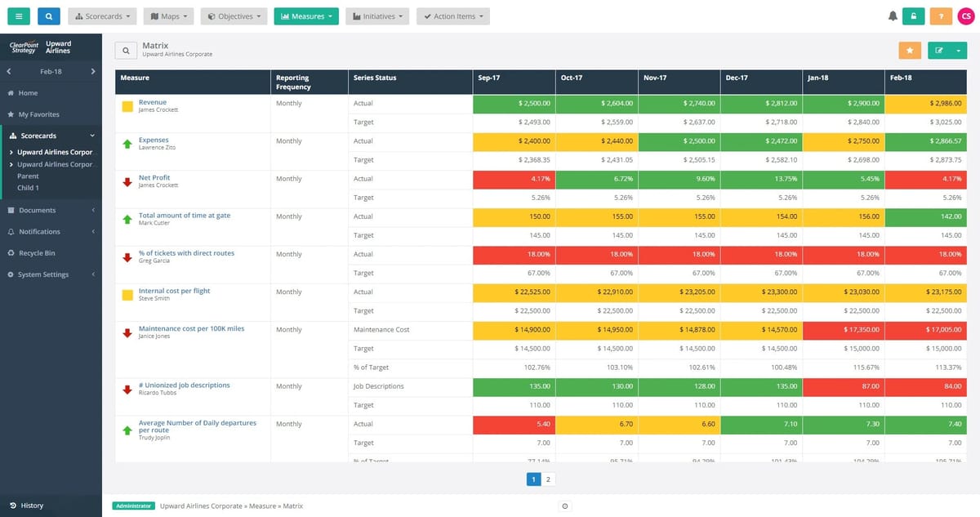Click the search icon beside the Matrix title
The width and height of the screenshot is (980, 517).
(126, 51)
